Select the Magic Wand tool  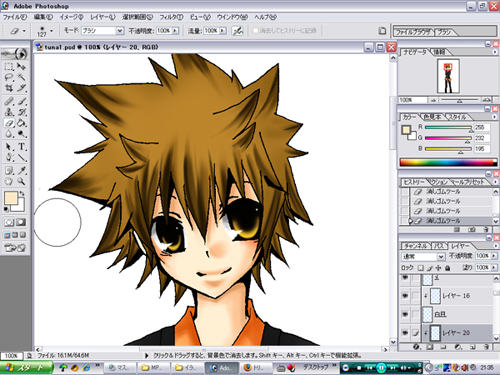(21, 78)
